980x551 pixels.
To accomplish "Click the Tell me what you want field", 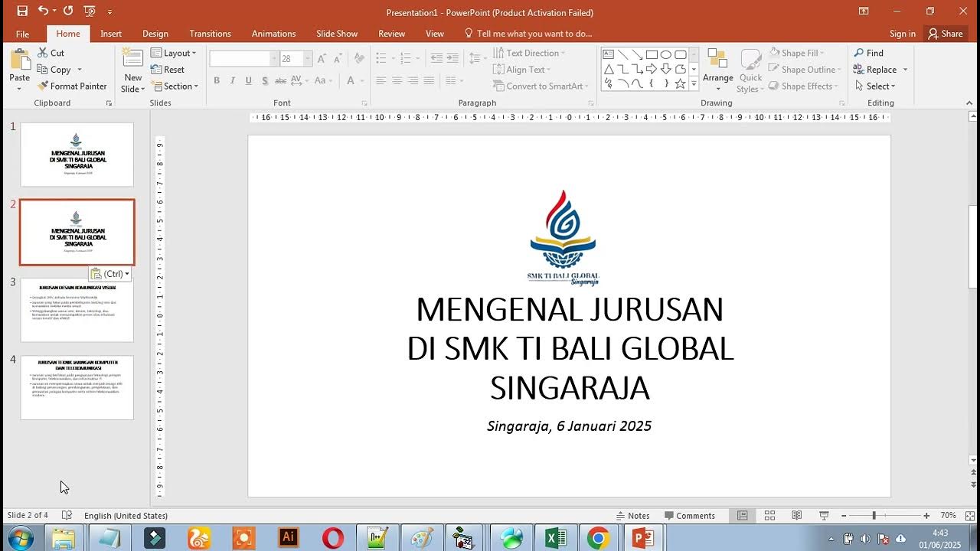I will click(528, 34).
